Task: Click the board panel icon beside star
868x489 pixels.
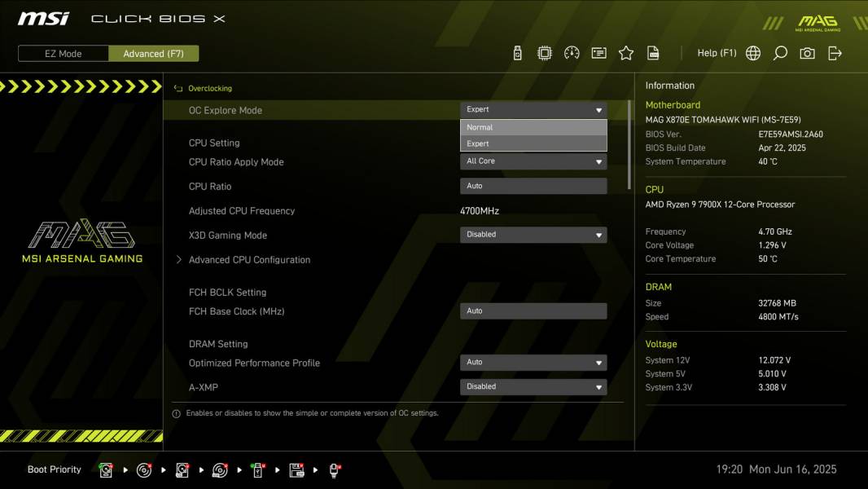Action: pyautogui.click(x=598, y=53)
